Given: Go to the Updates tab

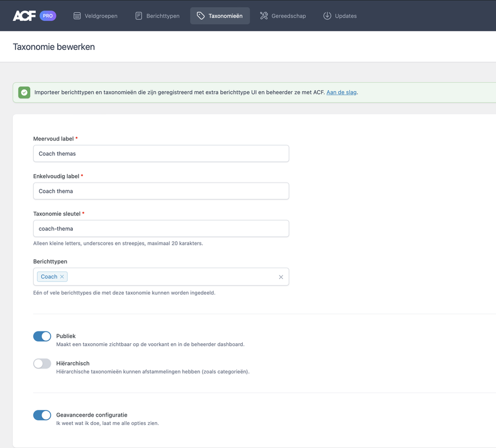Looking at the screenshot, I should [340, 16].
